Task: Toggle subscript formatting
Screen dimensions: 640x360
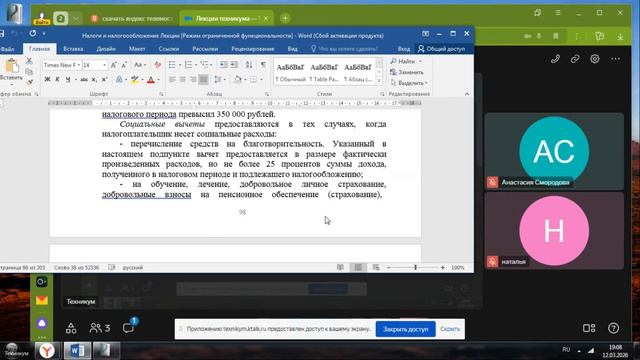Action: 94,80
